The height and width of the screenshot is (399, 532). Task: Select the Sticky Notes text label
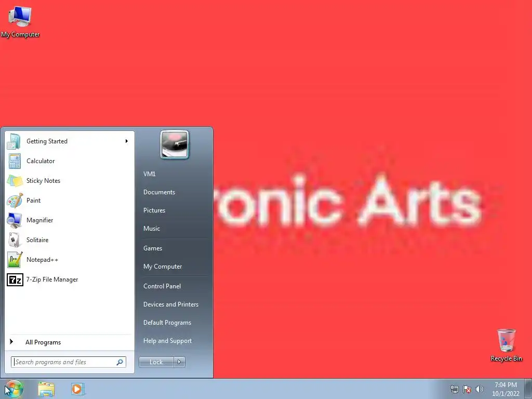pos(43,181)
